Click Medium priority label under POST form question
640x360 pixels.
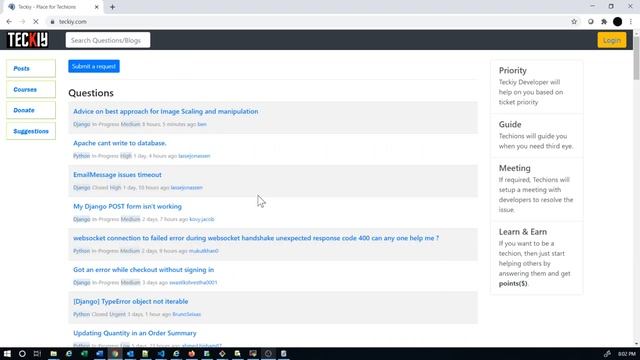click(x=130, y=219)
